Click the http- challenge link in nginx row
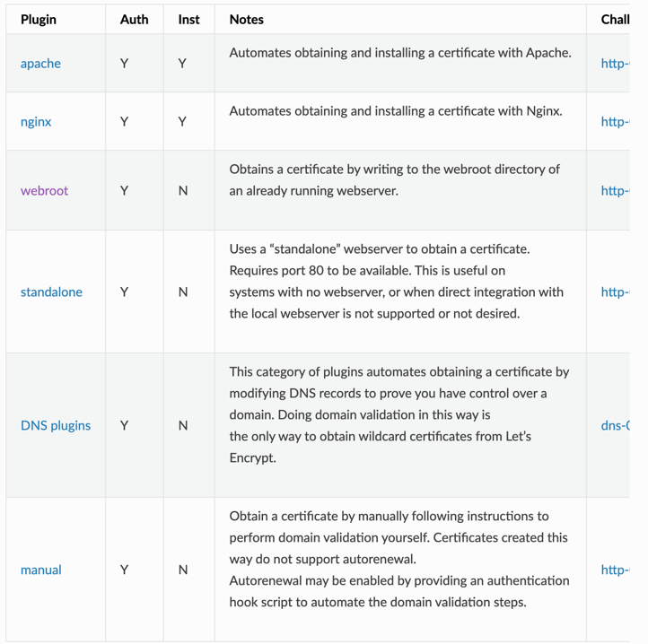Screen dimensions: 648x644 tap(615, 122)
